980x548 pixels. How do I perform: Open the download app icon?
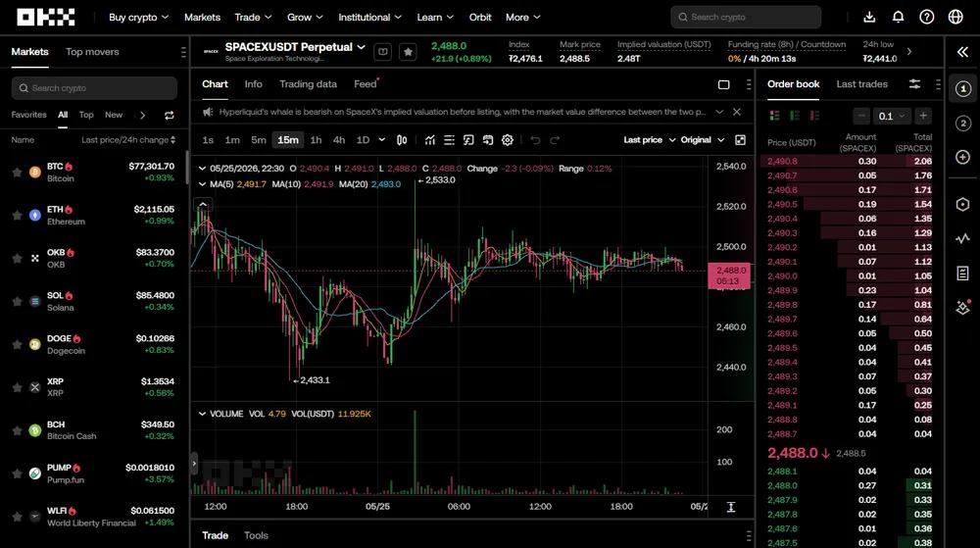point(869,17)
